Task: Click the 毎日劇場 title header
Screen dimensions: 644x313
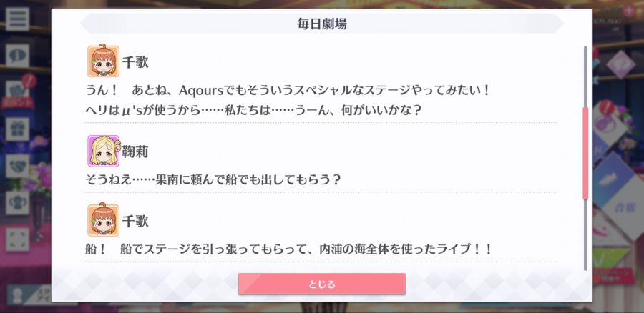Action: (322, 24)
